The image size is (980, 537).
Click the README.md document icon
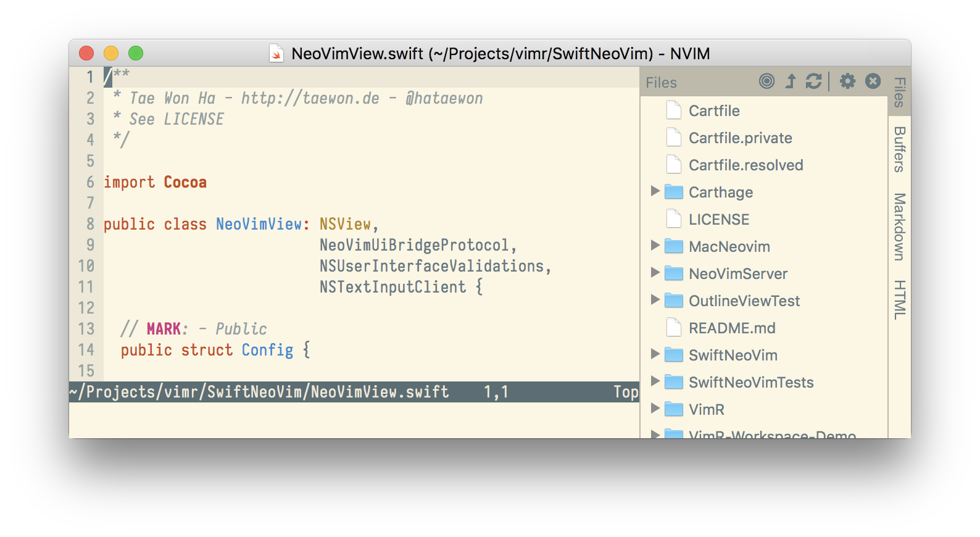[x=674, y=328]
